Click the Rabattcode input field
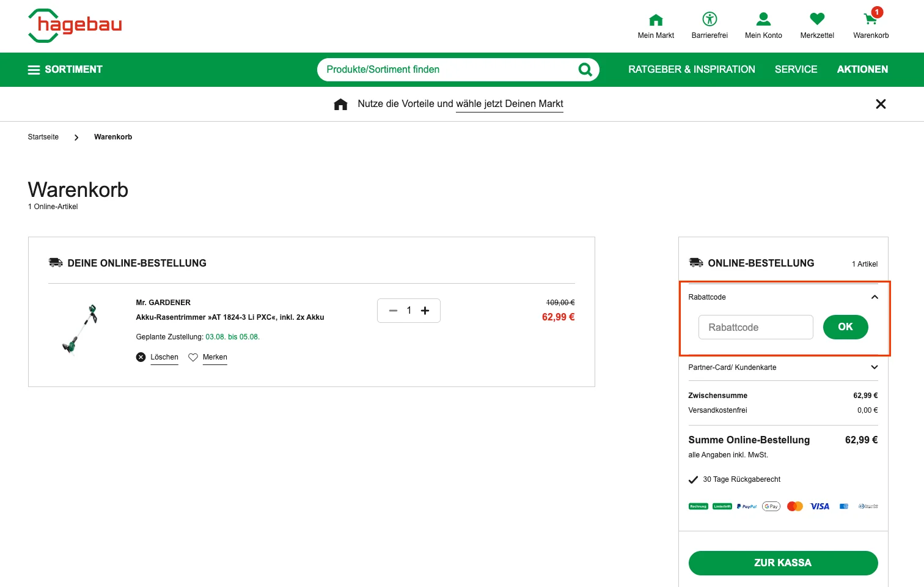The height and width of the screenshot is (587, 924). (756, 327)
